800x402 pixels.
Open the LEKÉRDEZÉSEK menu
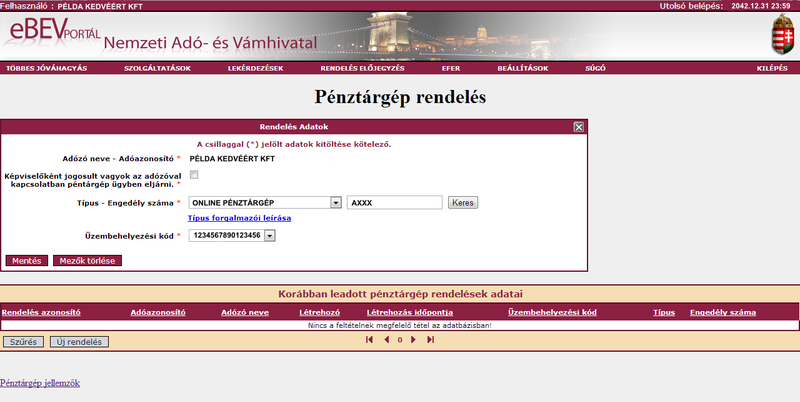tap(255, 68)
